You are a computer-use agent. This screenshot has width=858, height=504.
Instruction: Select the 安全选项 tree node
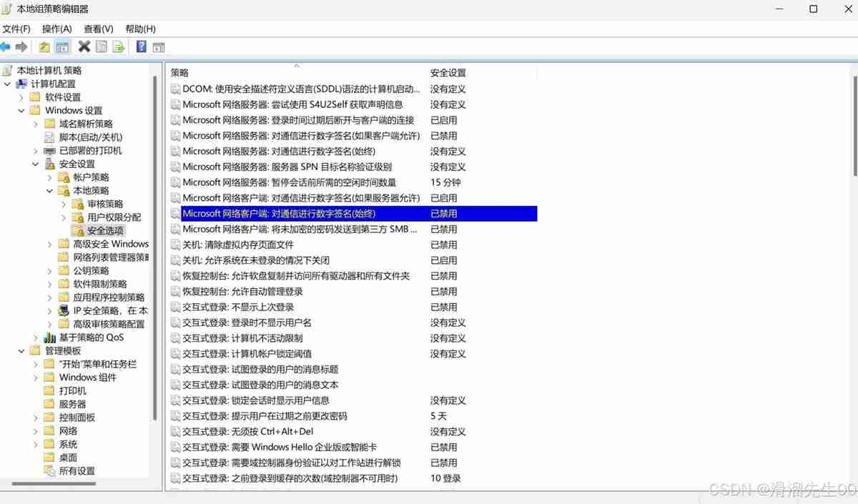point(105,230)
